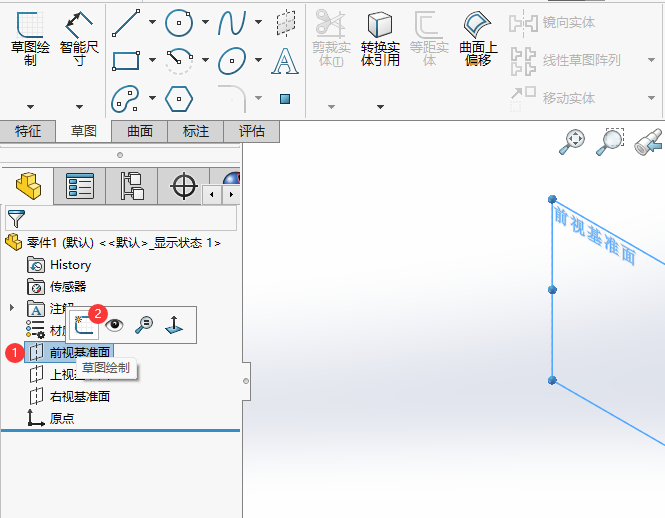Select the Text sketch tool

[285, 61]
